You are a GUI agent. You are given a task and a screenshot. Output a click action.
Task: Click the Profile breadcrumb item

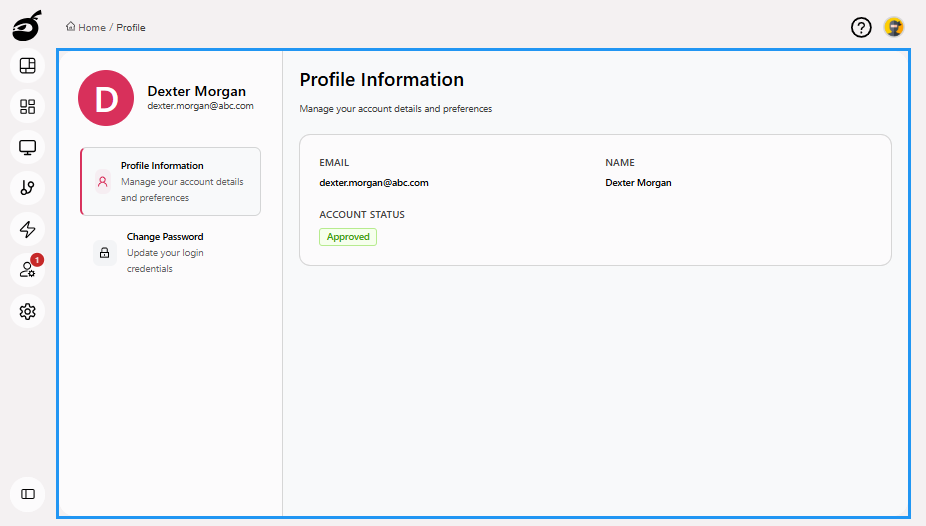pos(131,27)
